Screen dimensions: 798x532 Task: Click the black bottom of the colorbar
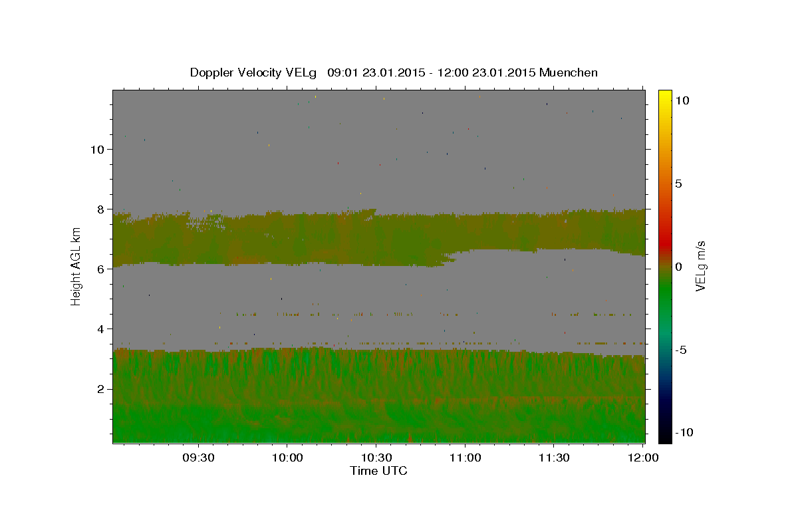(x=665, y=436)
